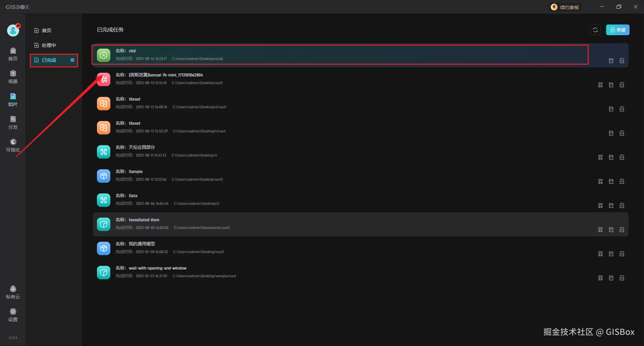Click the type icon of the 16:08:15 tileset

click(104, 104)
